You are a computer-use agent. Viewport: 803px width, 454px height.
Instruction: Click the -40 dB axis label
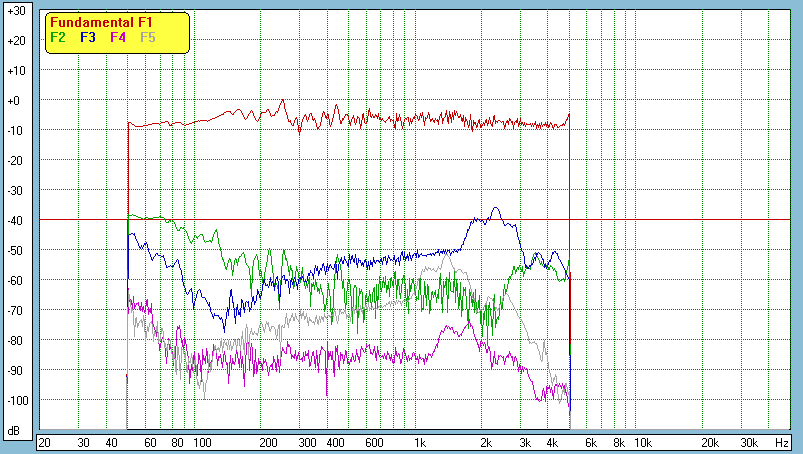(15, 221)
